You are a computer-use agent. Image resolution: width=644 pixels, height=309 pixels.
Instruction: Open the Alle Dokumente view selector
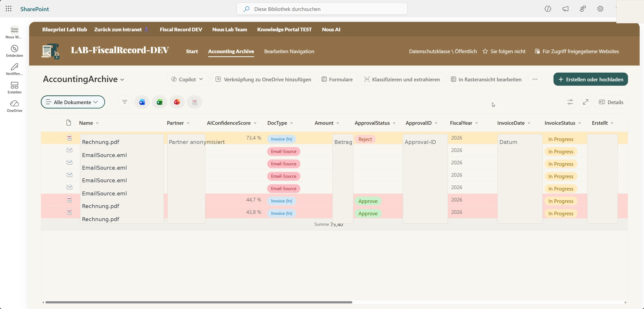click(x=73, y=102)
